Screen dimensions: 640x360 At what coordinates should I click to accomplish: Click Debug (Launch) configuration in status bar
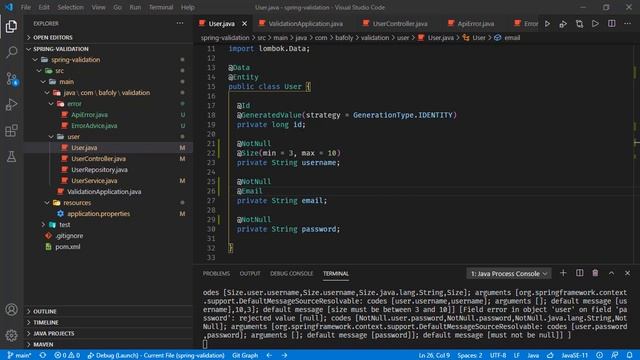(156, 355)
